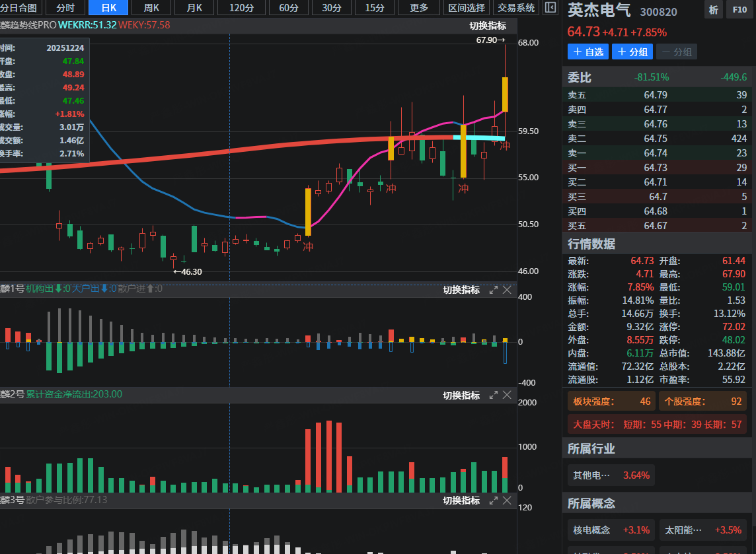756x554 pixels.
Task: Collapse the right quote sidebar panel
Action: pyautogui.click(x=550, y=8)
